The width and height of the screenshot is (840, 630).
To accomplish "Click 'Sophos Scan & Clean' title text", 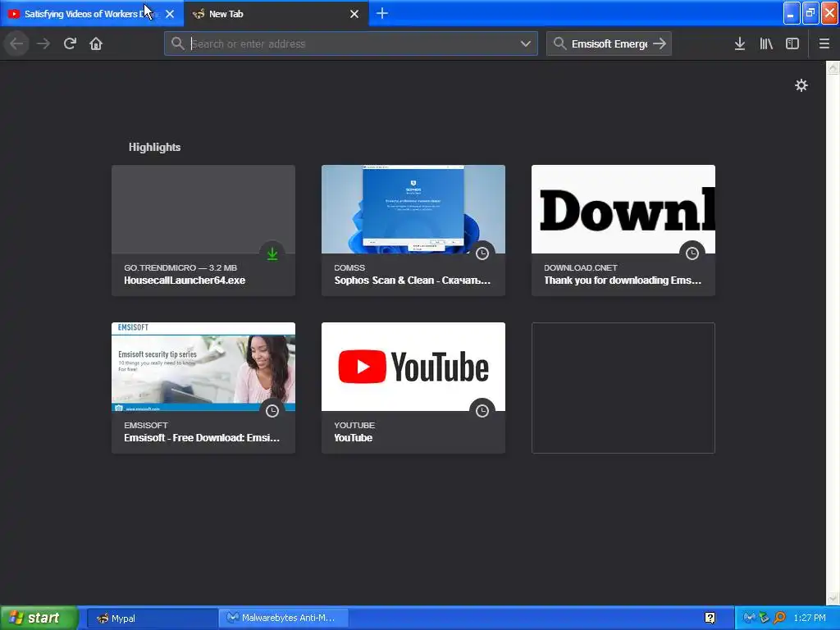I will click(412, 281).
